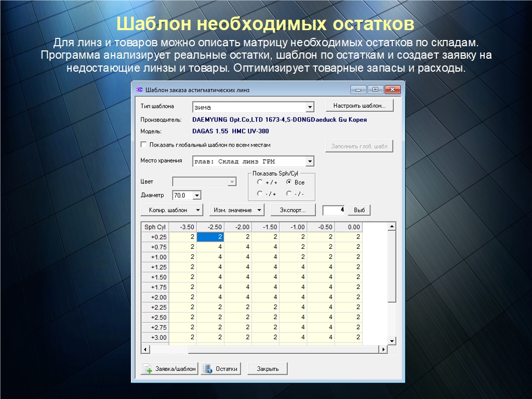Click the app icon in the title bar
This screenshot has height=399, width=532.
139,89
